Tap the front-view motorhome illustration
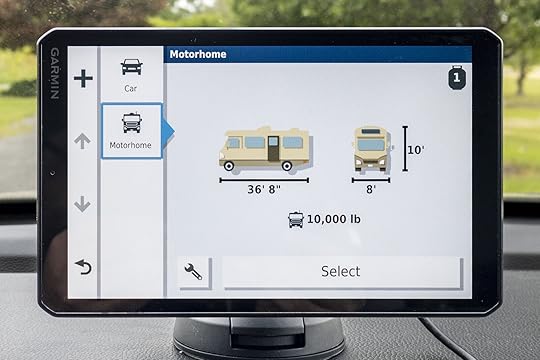Viewport: 540px width, 360px height. pos(372,149)
